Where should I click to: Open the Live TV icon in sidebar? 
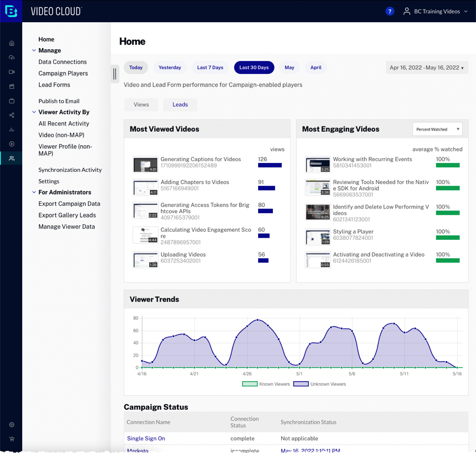tap(12, 101)
